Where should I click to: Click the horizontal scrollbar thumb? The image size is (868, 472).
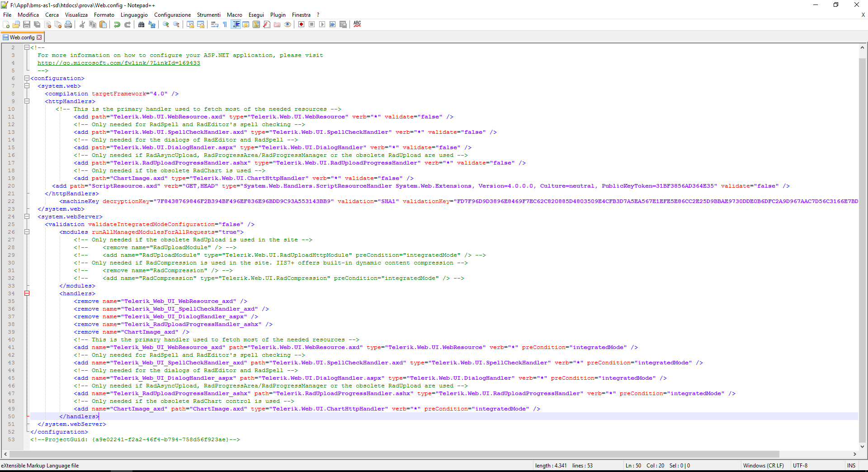point(394,454)
